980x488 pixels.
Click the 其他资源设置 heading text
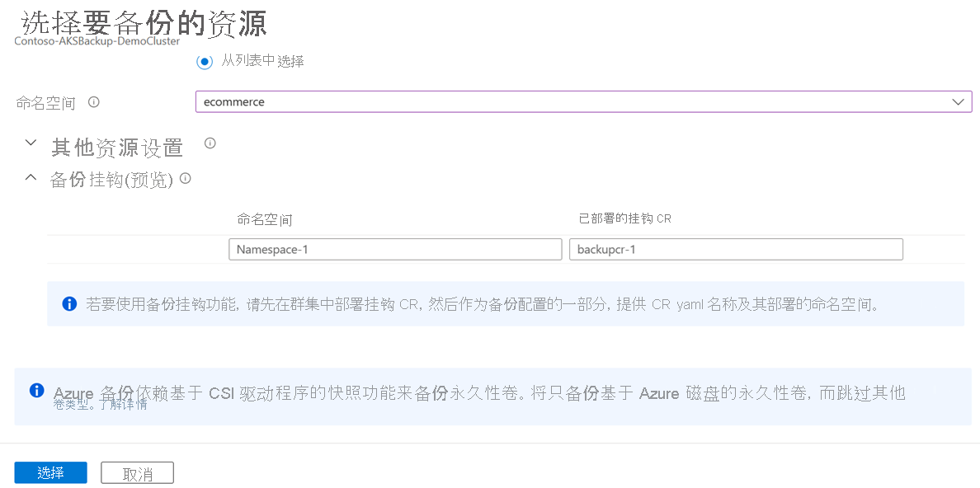click(x=117, y=148)
